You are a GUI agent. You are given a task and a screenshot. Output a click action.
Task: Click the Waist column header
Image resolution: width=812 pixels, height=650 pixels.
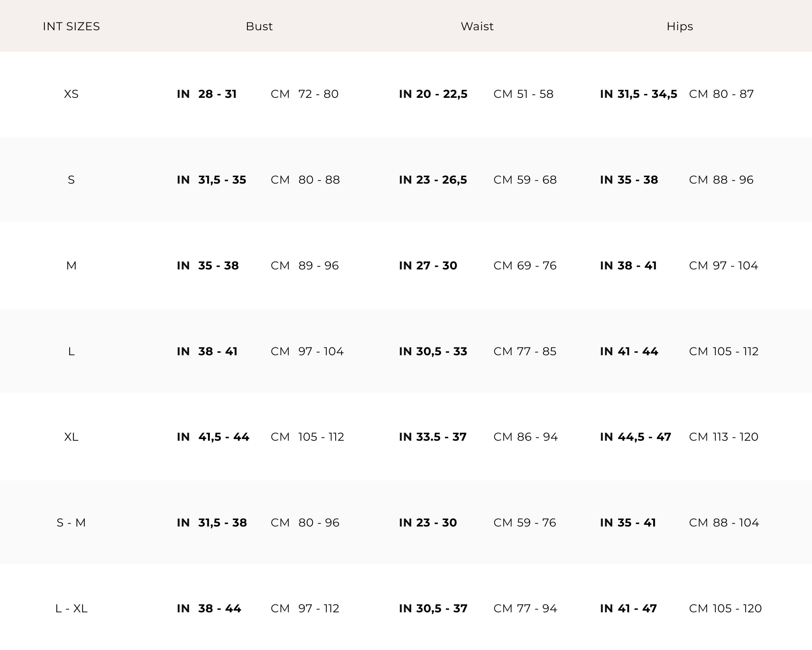tap(477, 26)
